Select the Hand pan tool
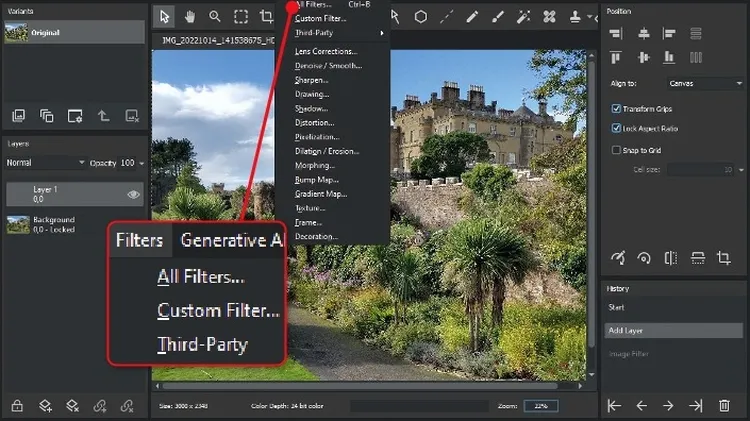 [x=190, y=16]
